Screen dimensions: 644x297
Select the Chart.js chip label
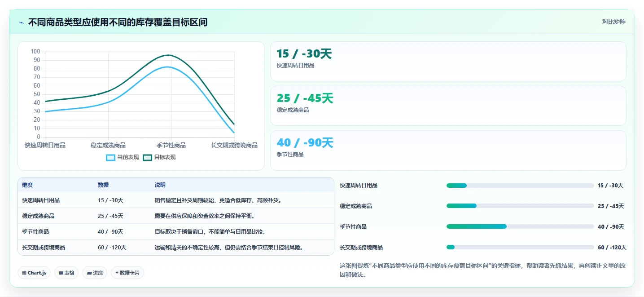coord(37,273)
